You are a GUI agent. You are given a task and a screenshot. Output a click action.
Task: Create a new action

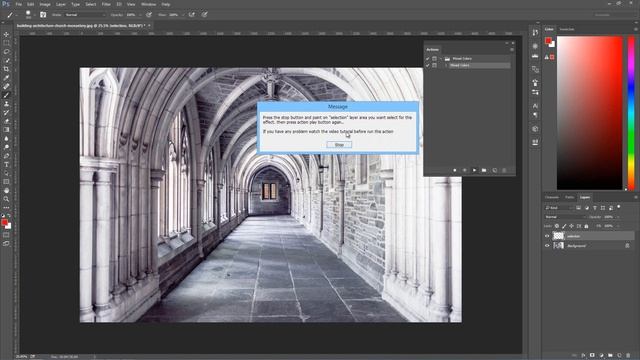[x=494, y=170]
